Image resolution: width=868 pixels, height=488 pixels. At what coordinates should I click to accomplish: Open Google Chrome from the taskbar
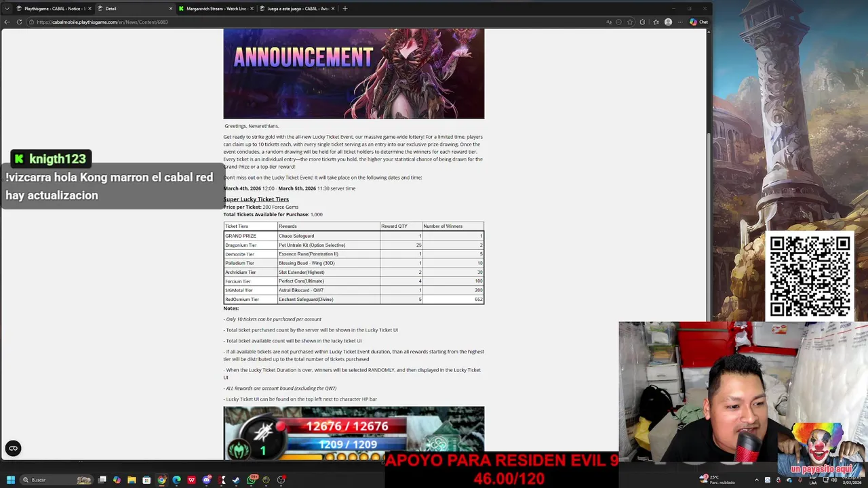(161, 480)
